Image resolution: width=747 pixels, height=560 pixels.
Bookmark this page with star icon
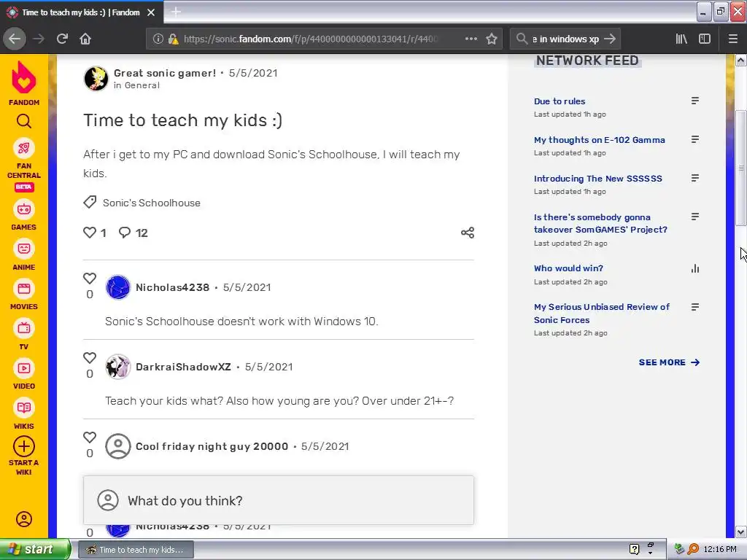pos(492,39)
